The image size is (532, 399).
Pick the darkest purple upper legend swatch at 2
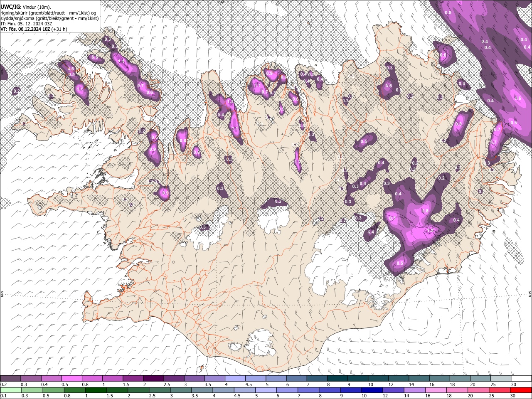pyautogui.click(x=153, y=379)
